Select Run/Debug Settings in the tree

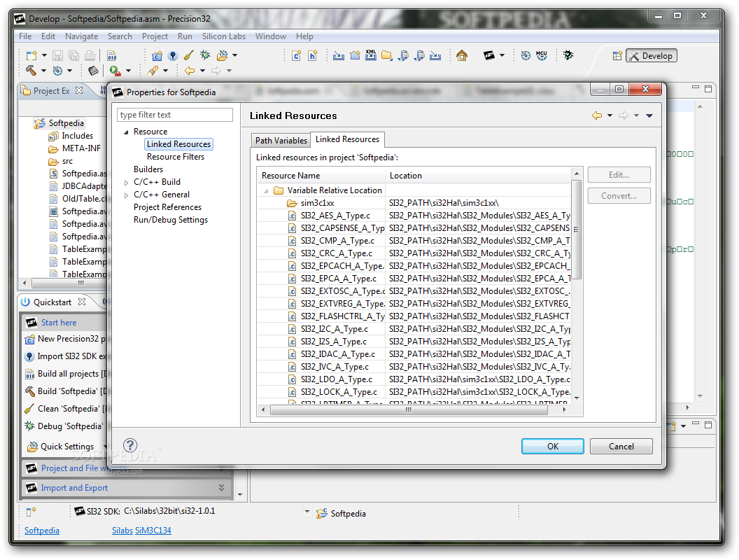[x=171, y=220]
